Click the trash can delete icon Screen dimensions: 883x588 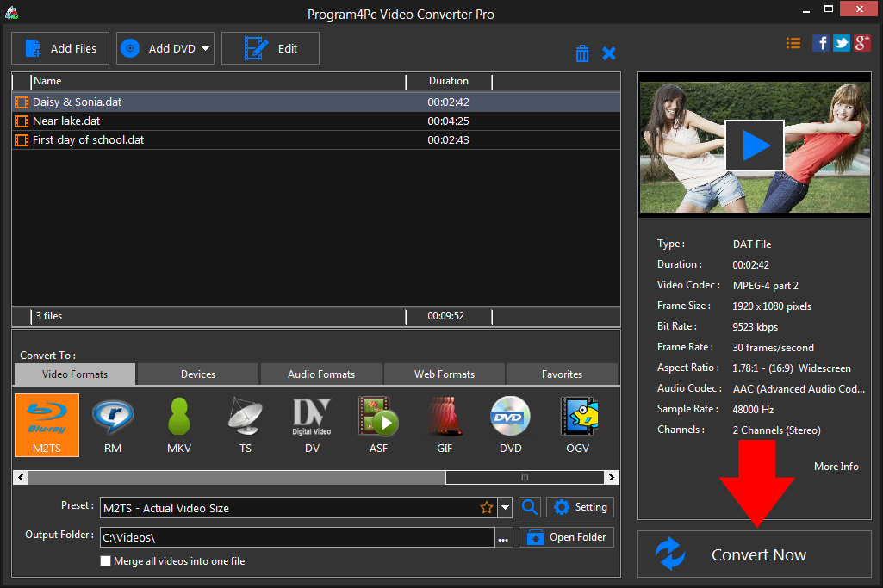pos(582,53)
